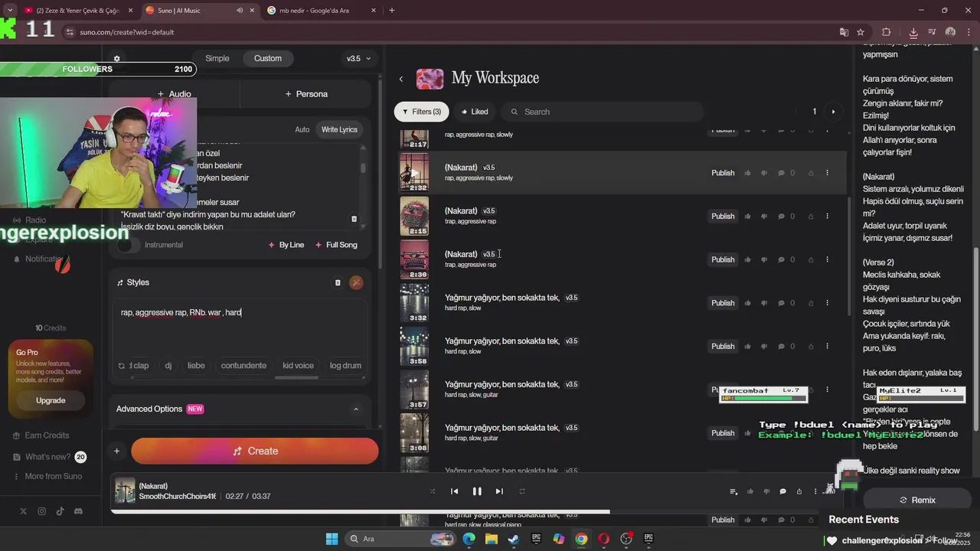Viewport: 980px width, 551px height.
Task: Click the style chips horizontal scrollbar
Action: 296,377
